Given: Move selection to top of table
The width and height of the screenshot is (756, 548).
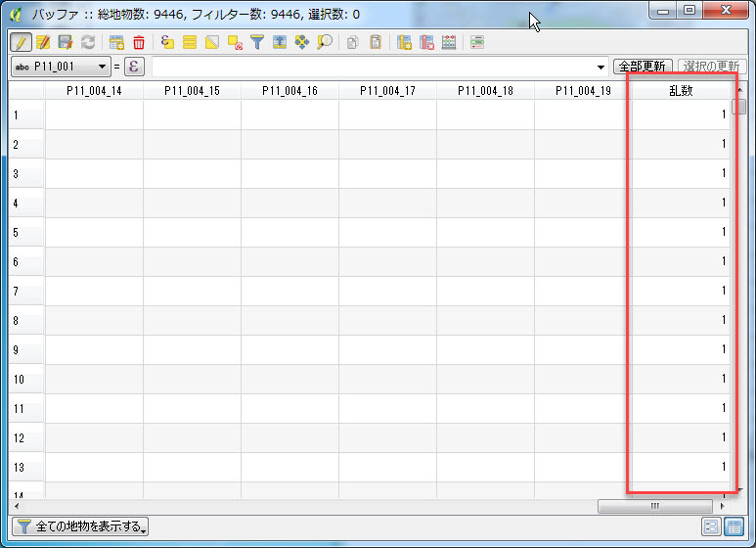Looking at the screenshot, I should [280, 42].
